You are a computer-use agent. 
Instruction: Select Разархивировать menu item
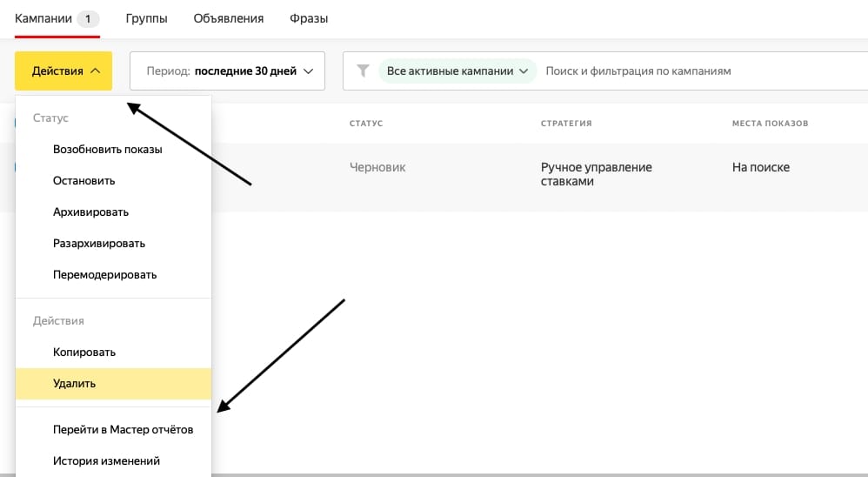click(x=113, y=243)
